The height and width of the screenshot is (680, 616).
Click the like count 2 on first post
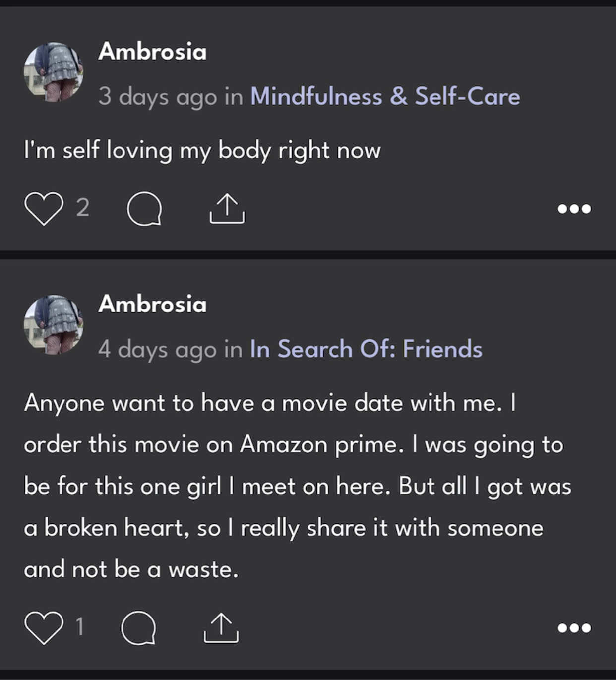83,207
